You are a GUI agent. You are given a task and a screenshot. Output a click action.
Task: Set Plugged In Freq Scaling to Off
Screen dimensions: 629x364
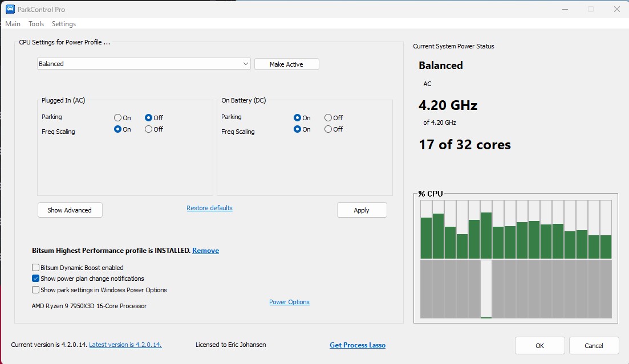coord(149,129)
